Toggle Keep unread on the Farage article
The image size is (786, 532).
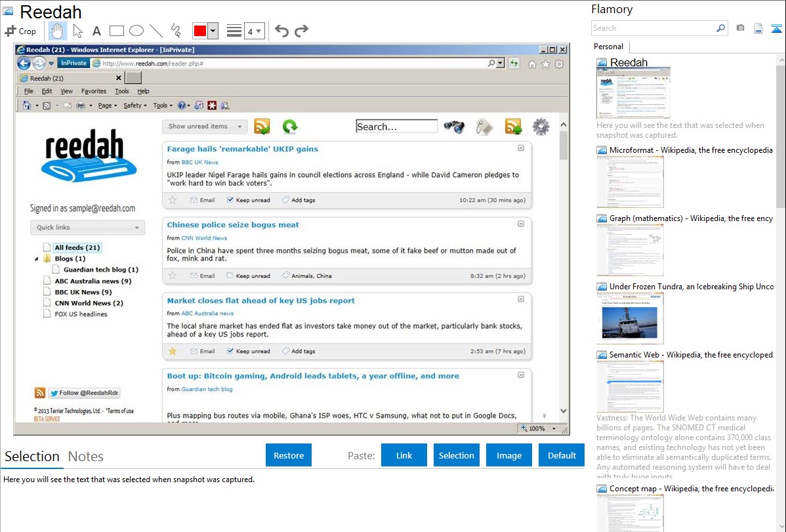point(230,200)
